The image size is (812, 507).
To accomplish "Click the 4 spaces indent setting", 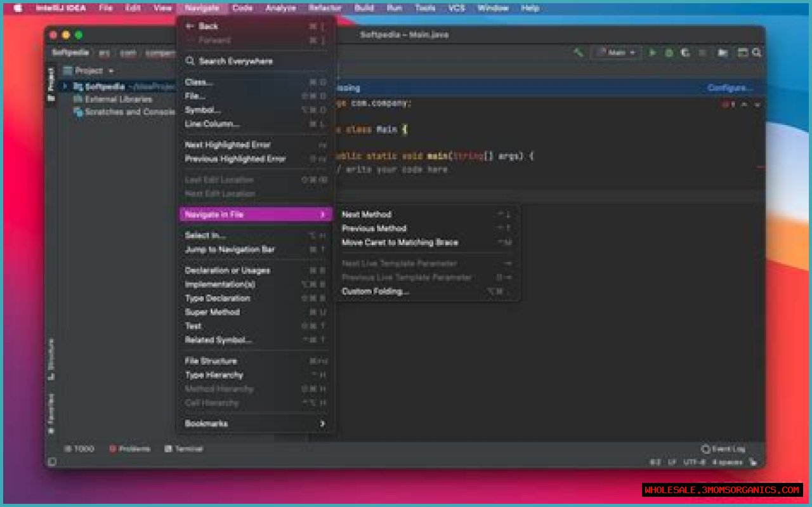I will click(x=727, y=463).
